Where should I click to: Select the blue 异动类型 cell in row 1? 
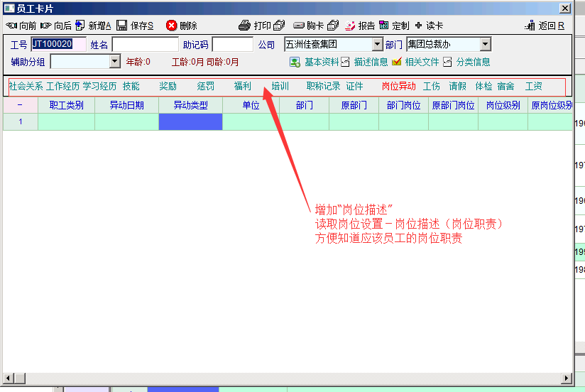click(190, 121)
